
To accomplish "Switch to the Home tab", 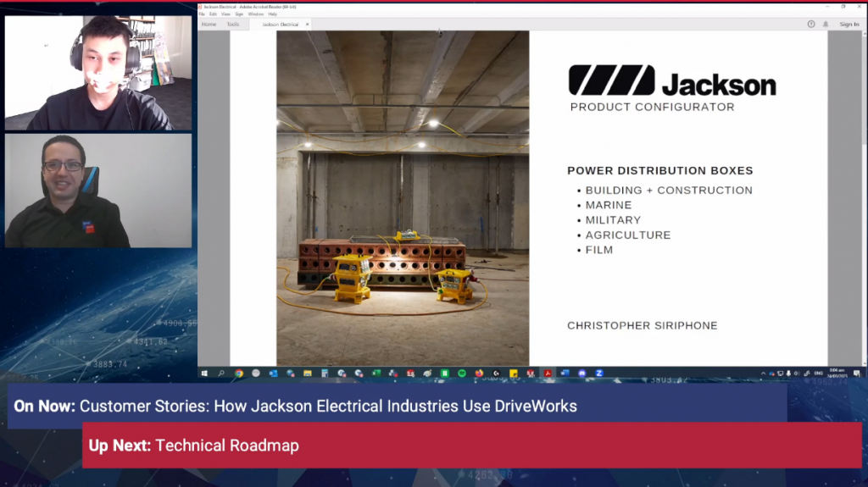I will pyautogui.click(x=209, y=25).
